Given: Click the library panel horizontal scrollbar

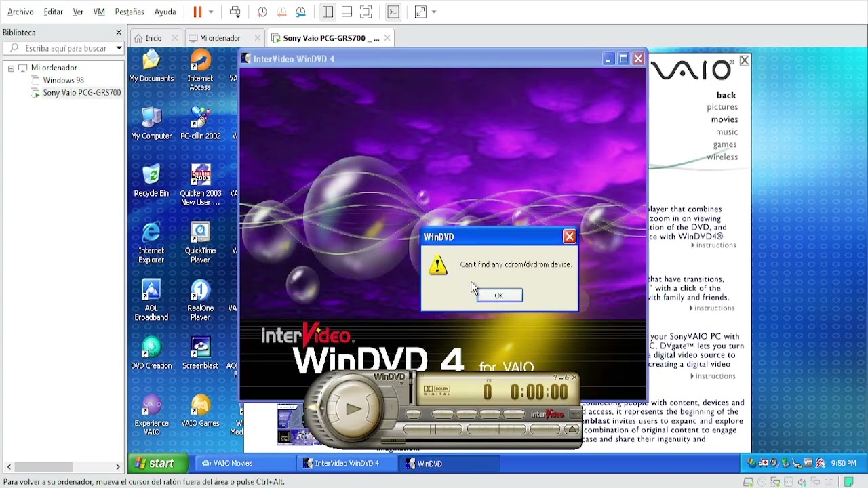Looking at the screenshot, I should point(63,467).
